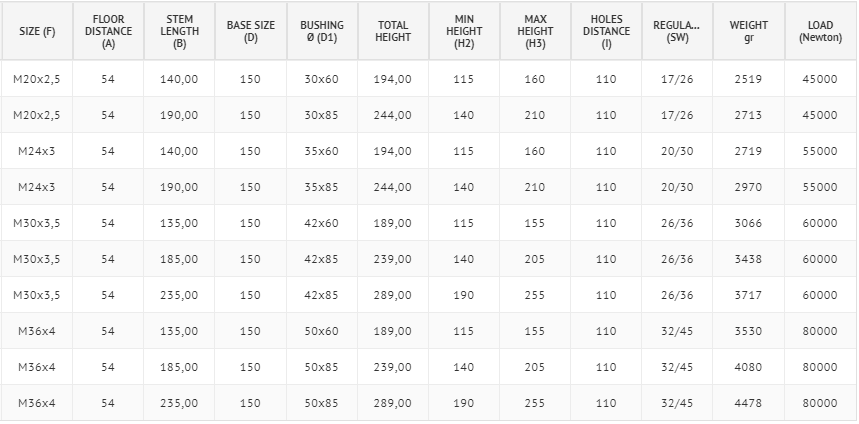Select the LOAD (Newton) column header
Viewport: 859px width, 424px height.
(x=820, y=31)
